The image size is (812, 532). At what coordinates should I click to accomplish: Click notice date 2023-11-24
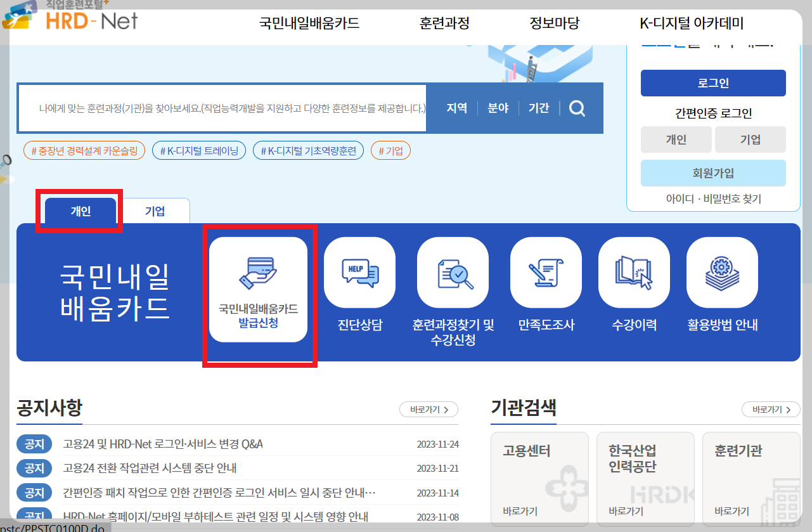(x=437, y=444)
